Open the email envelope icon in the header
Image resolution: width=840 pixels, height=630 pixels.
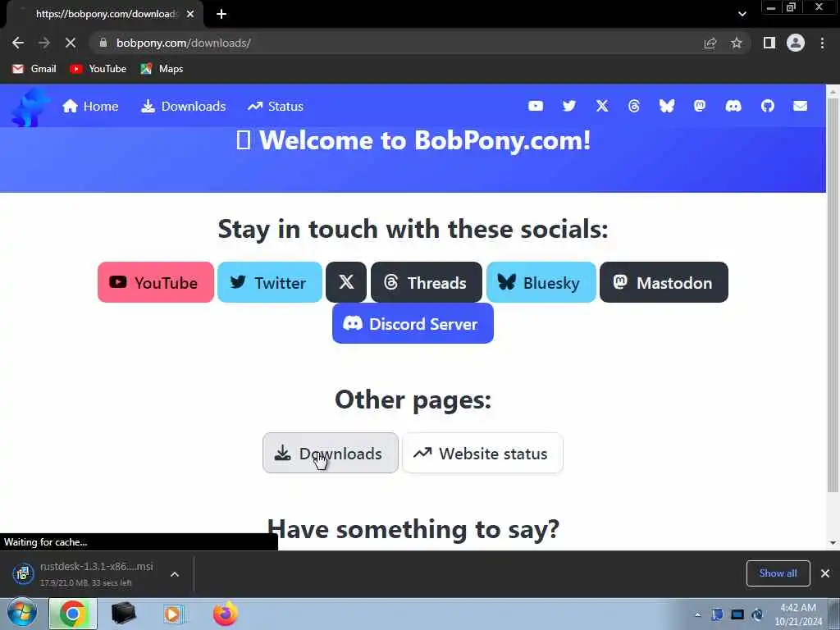tap(801, 106)
